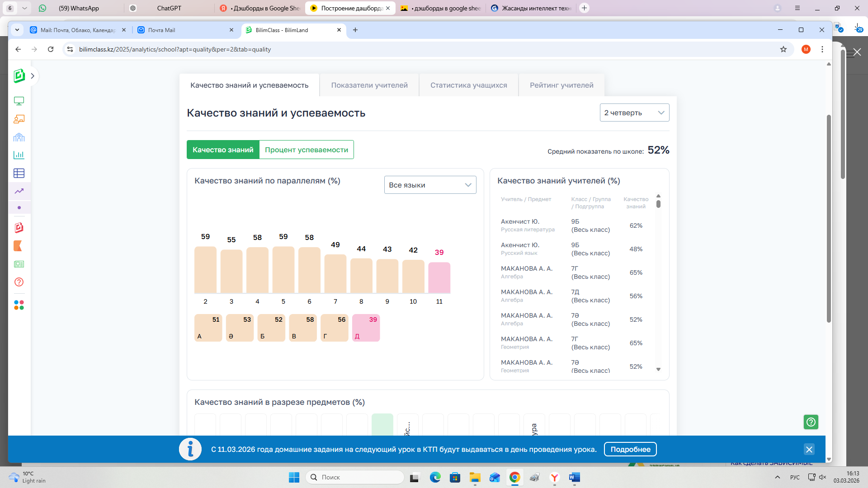
Task: Close the blue info banner
Action: tap(809, 449)
